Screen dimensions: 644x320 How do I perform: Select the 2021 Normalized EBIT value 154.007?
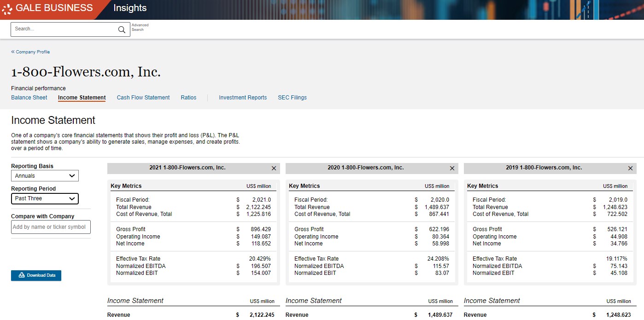click(261, 273)
